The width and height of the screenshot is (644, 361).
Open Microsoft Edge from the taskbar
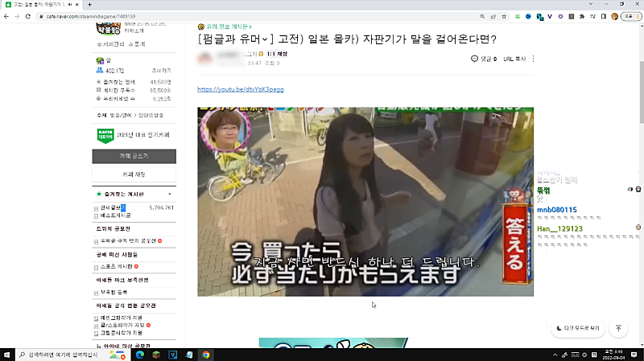point(139,355)
